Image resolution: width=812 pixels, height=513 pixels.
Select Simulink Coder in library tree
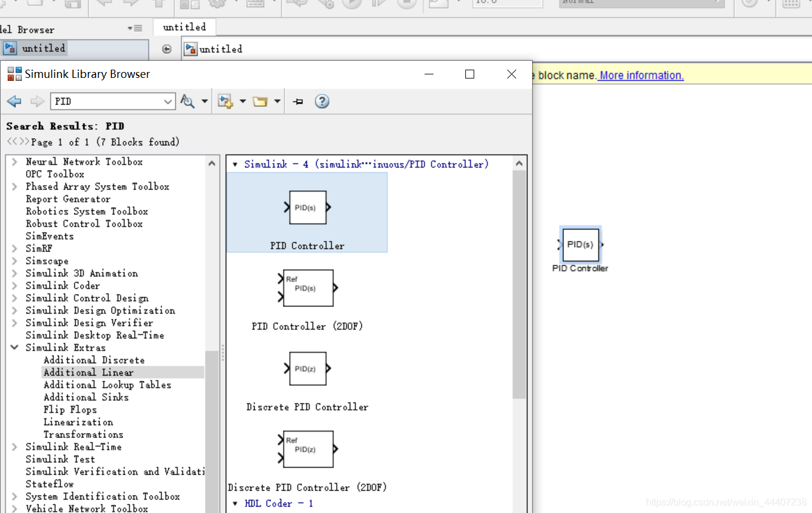pyautogui.click(x=63, y=286)
